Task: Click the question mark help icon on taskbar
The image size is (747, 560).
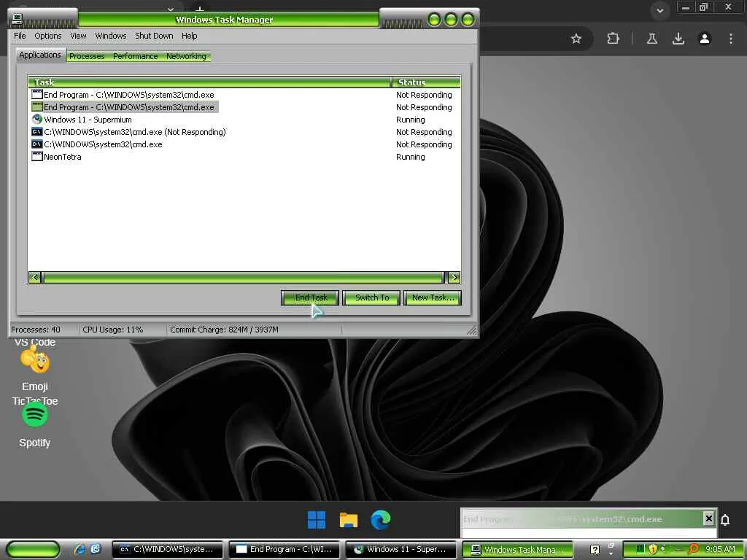Action: tap(595, 550)
